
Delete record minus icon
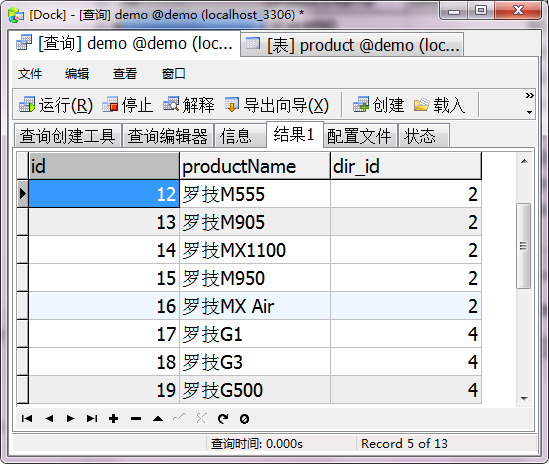click(136, 418)
